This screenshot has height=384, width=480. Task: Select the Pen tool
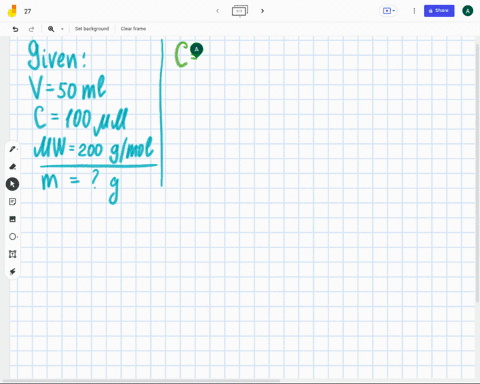[13, 149]
